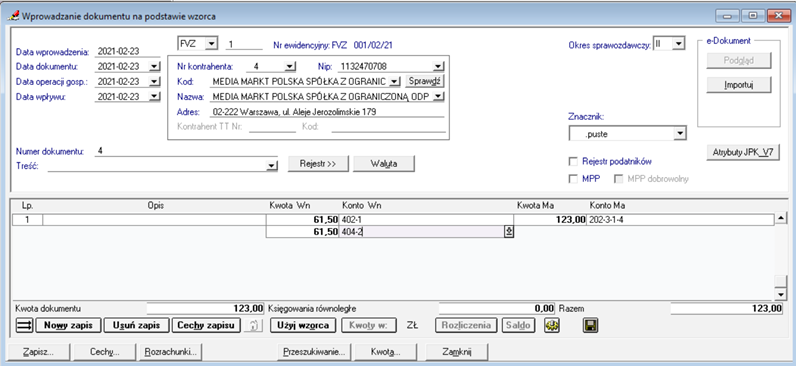796x366 pixels.
Task: Click the application icon in the title bar
Action: click(13, 16)
